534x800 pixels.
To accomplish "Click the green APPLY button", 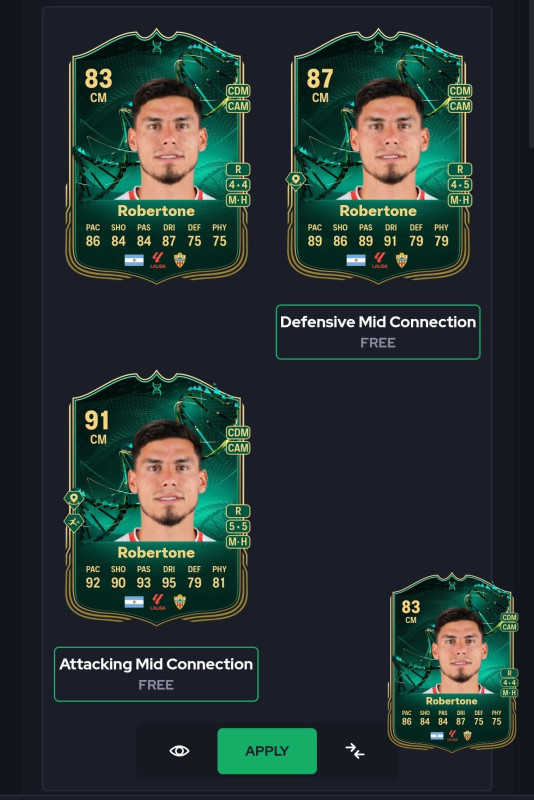I will coord(267,751).
